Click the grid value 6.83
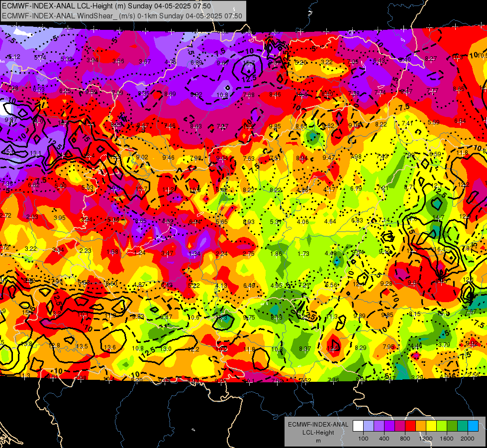487x448 pixels. 357,220
